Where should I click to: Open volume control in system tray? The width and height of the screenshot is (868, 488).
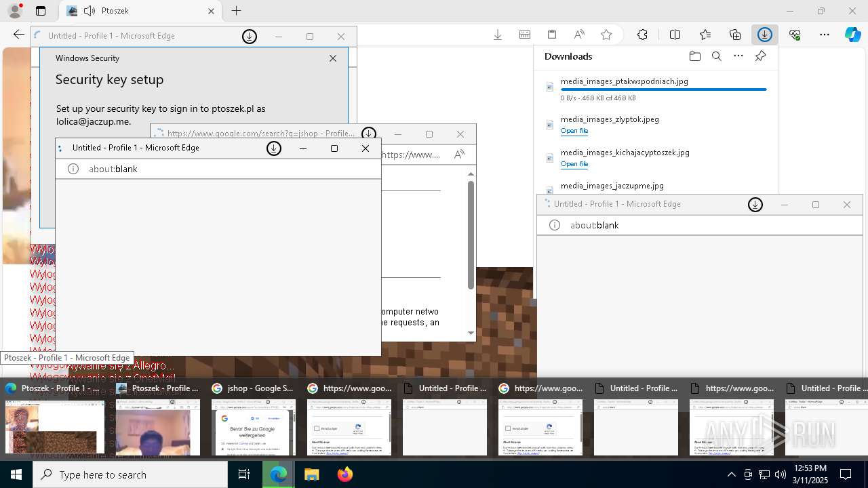tap(780, 474)
